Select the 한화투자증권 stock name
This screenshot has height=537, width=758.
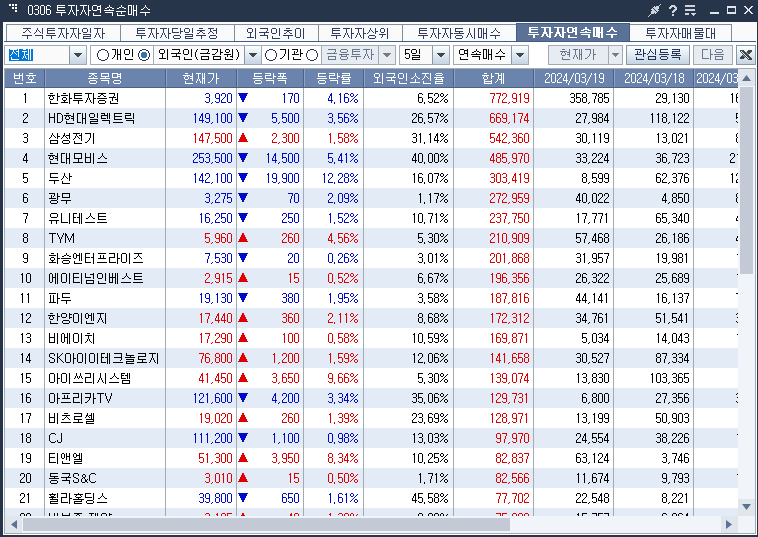coord(83,98)
